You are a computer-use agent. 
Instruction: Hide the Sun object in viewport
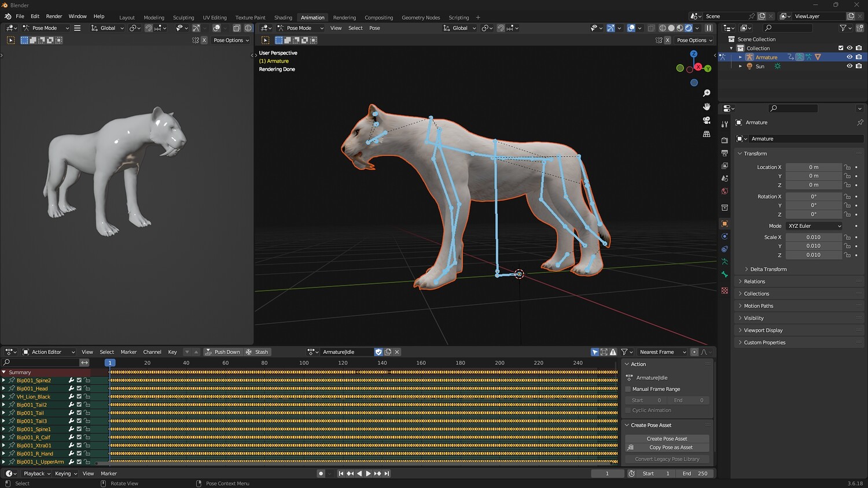pos(849,66)
